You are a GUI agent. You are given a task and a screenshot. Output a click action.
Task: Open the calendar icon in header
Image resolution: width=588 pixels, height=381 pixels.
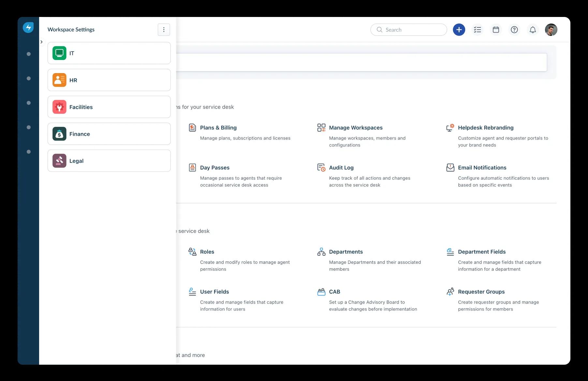click(x=496, y=30)
